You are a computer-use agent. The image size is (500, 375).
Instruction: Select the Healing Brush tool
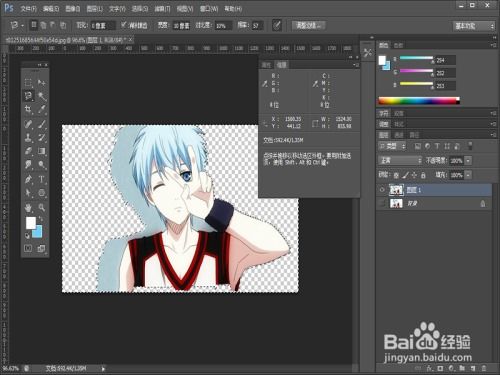click(28, 124)
